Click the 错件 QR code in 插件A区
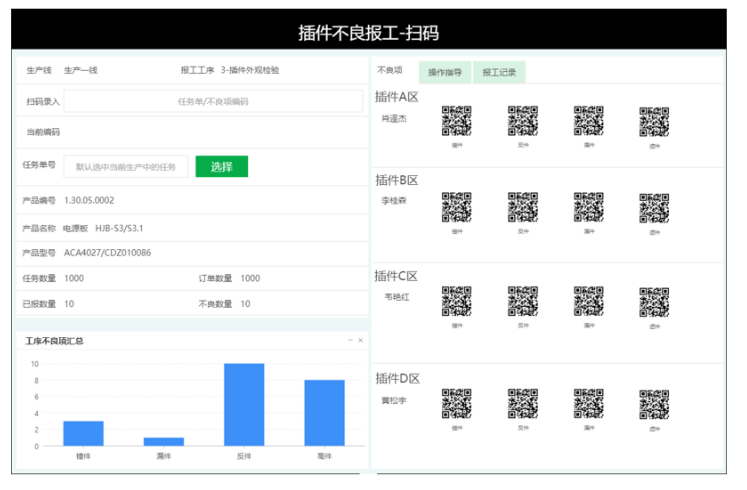 (x=457, y=121)
